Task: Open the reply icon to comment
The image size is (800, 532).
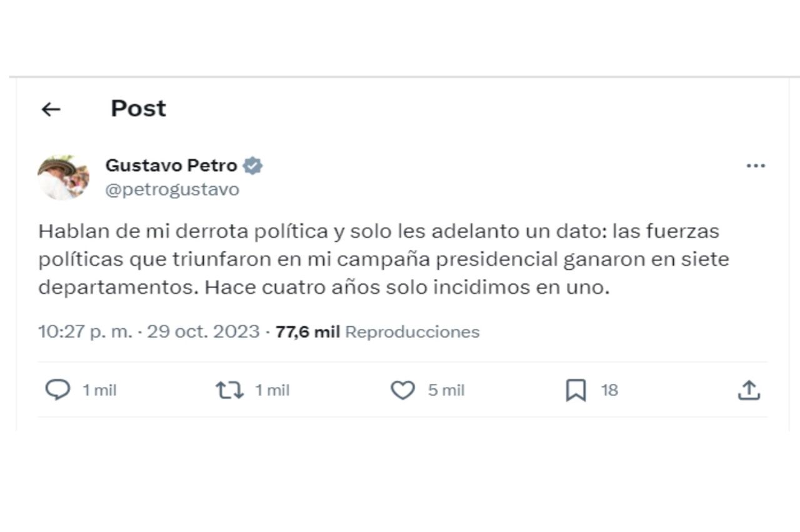Action: (58, 390)
